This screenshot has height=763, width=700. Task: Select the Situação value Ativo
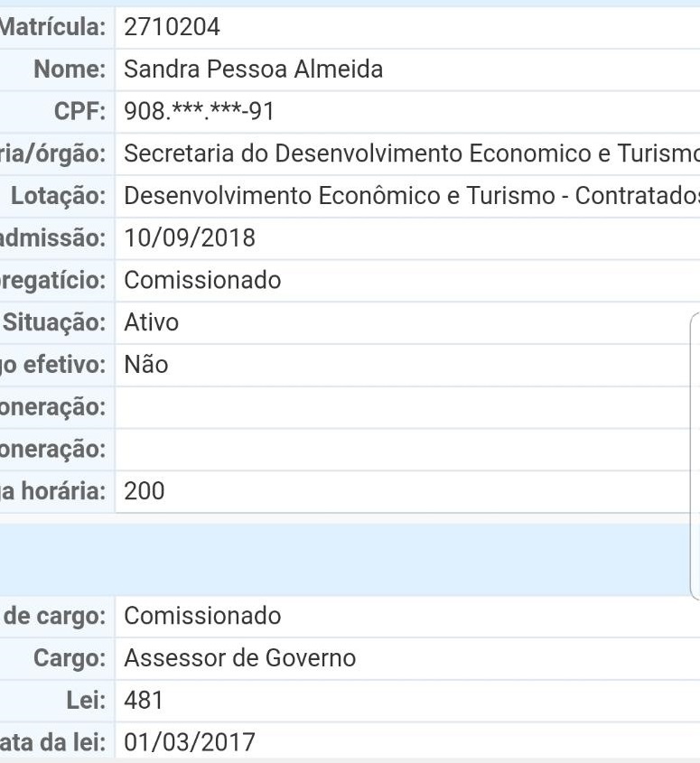tap(151, 322)
